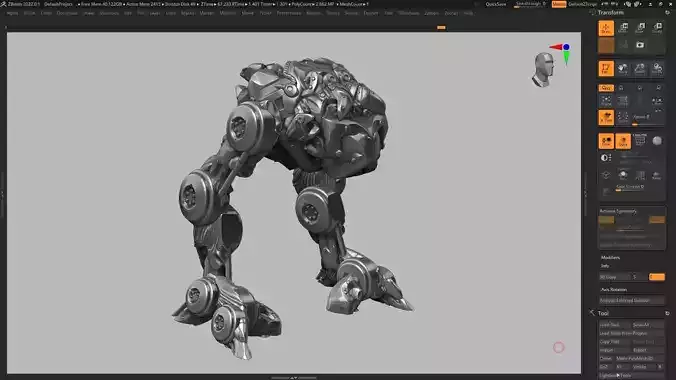Click the Export button in Tool palette
Viewport: 676px width, 380px height.
(648, 350)
